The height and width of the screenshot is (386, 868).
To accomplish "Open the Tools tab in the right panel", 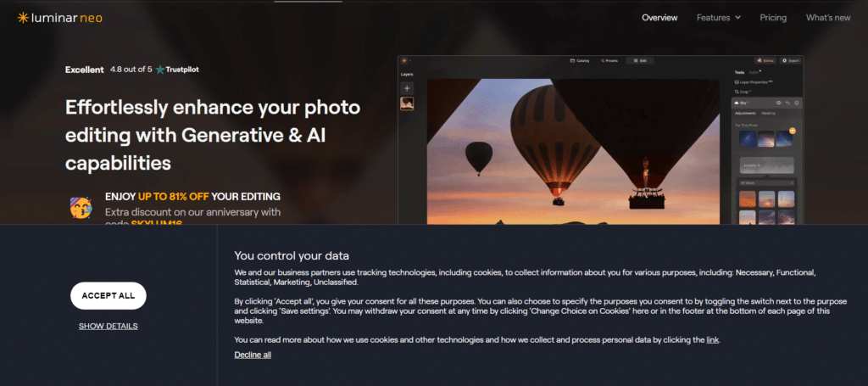I will click(x=739, y=73).
